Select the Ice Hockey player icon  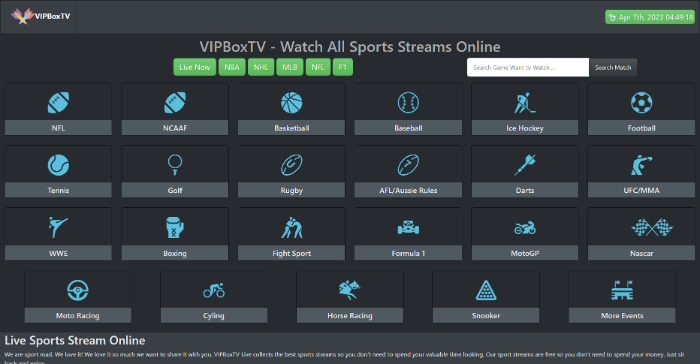[525, 103]
